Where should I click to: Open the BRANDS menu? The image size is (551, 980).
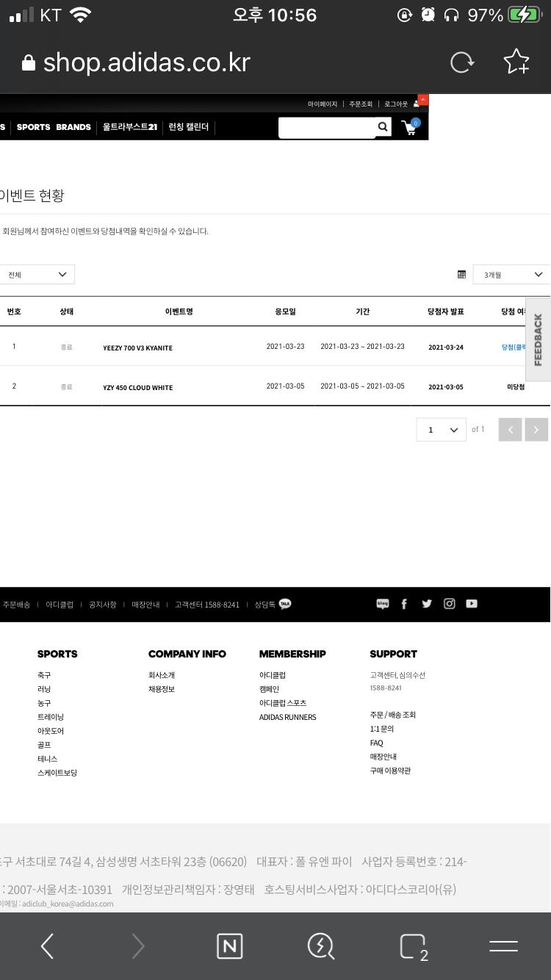73,127
